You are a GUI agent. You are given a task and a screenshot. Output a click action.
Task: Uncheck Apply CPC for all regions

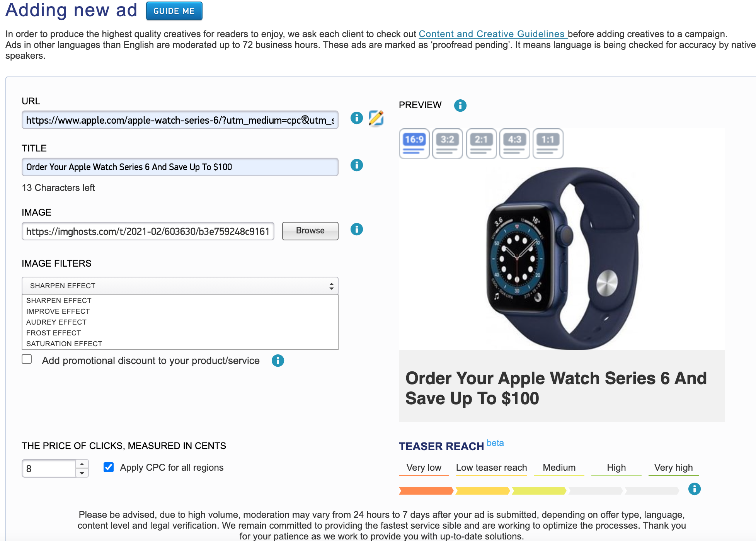point(109,468)
